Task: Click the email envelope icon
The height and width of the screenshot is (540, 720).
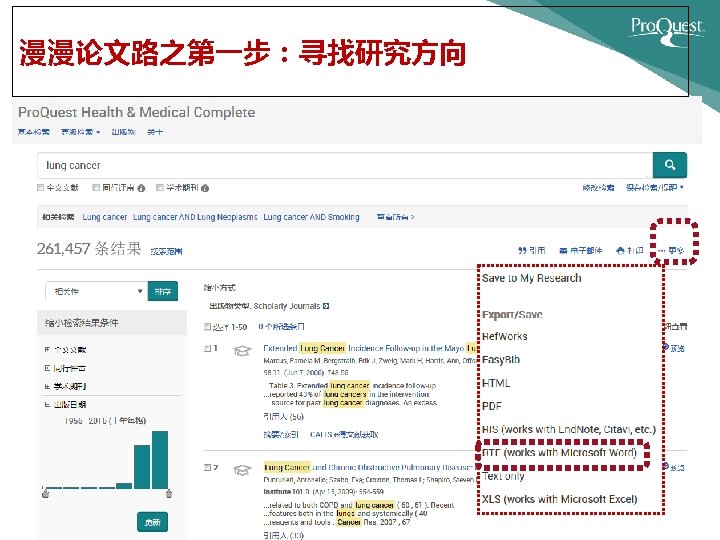Action: click(x=563, y=251)
